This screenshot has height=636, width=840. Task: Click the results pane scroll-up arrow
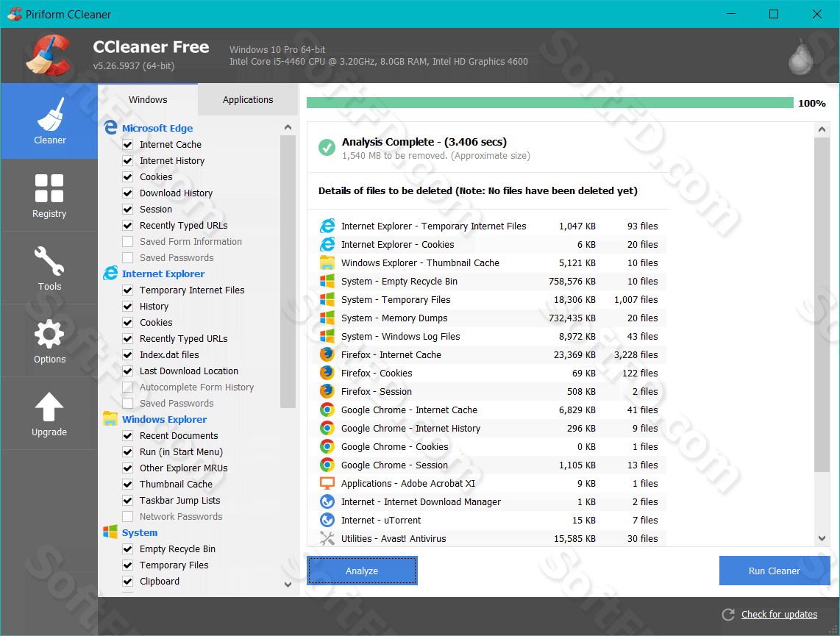pyautogui.click(x=822, y=129)
